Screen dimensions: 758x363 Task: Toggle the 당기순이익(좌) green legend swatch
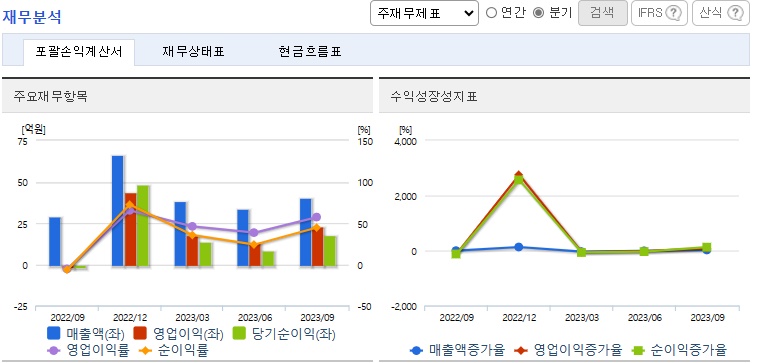pyautogui.click(x=240, y=334)
